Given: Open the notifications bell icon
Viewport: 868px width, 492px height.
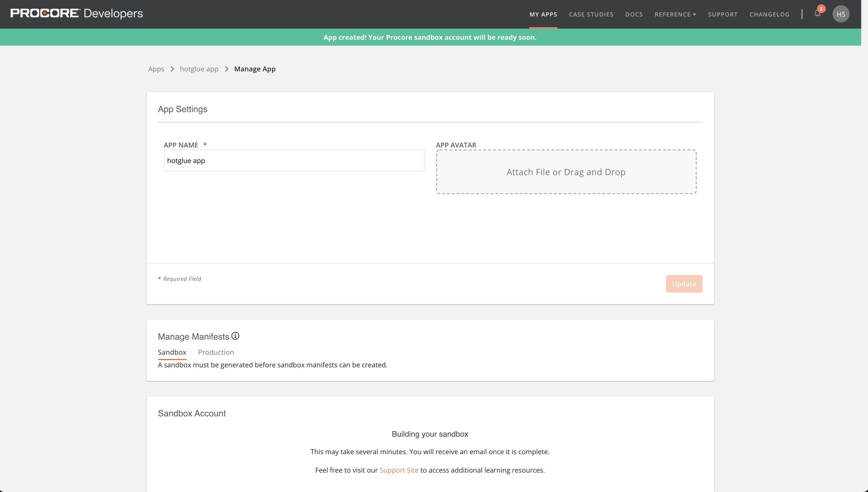Looking at the screenshot, I should tap(817, 14).
